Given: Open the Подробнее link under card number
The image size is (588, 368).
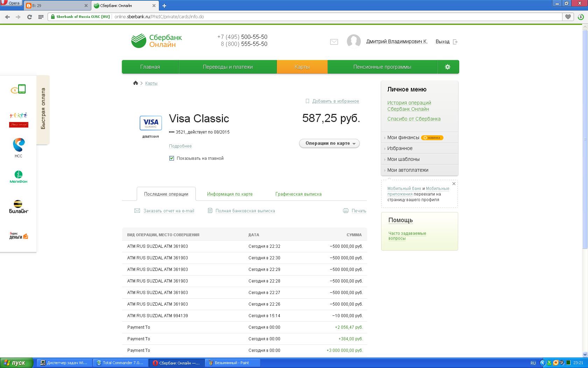Looking at the screenshot, I should click(180, 146).
